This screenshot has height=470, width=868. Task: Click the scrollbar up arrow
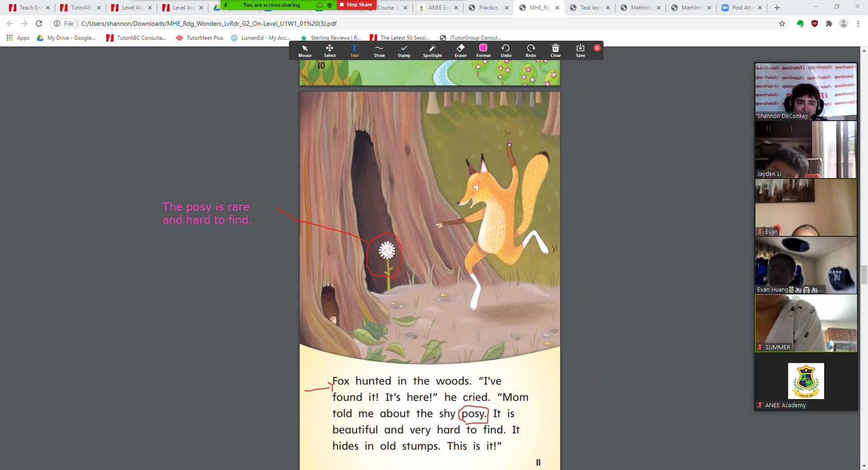coord(864,50)
